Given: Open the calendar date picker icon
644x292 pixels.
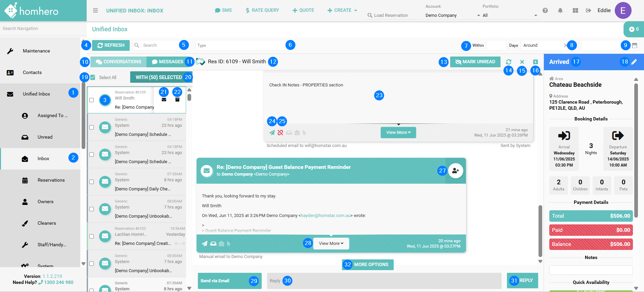Looking at the screenshot, I should [635, 45].
